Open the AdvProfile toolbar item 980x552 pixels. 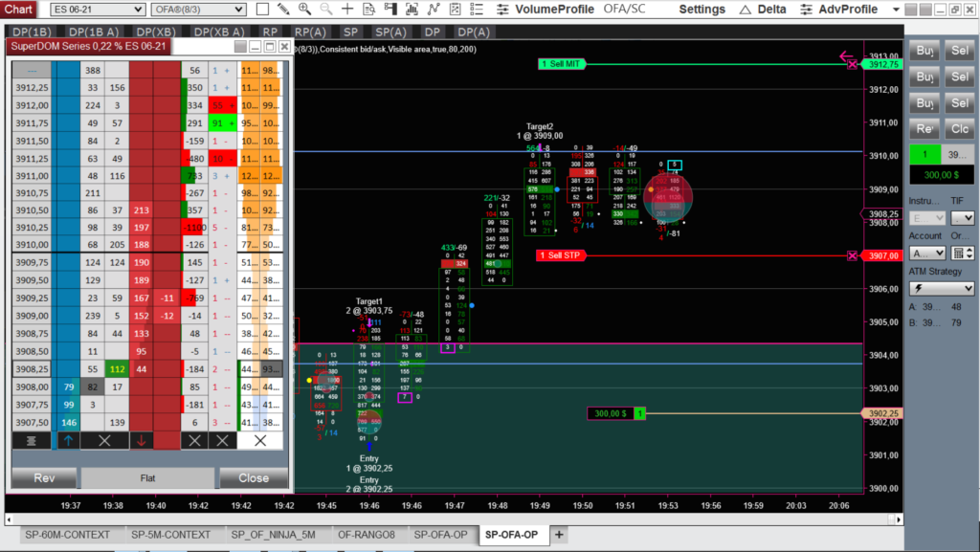point(839,10)
